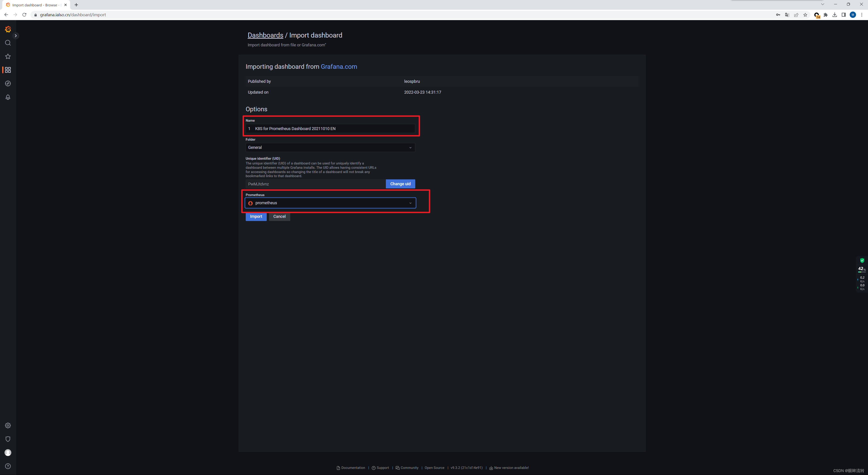Click the Grafana.com hyperlink
Screen dimensions: 868x475
(x=339, y=66)
